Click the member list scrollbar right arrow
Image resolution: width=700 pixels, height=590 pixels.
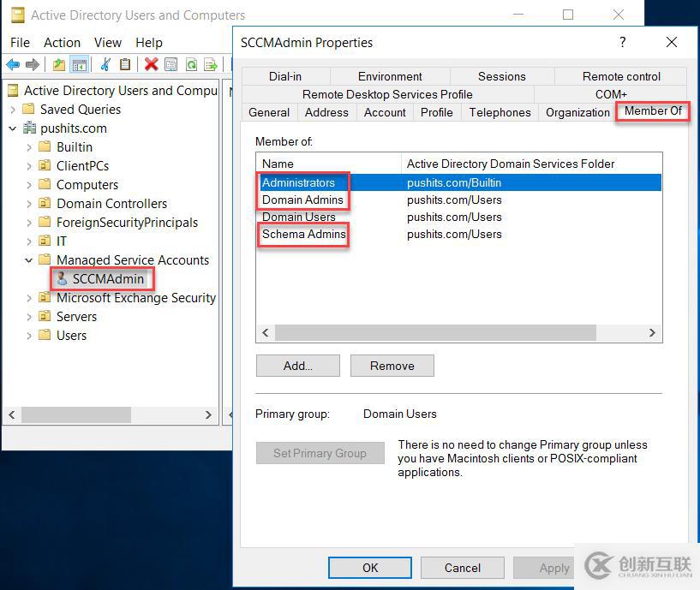(652, 333)
